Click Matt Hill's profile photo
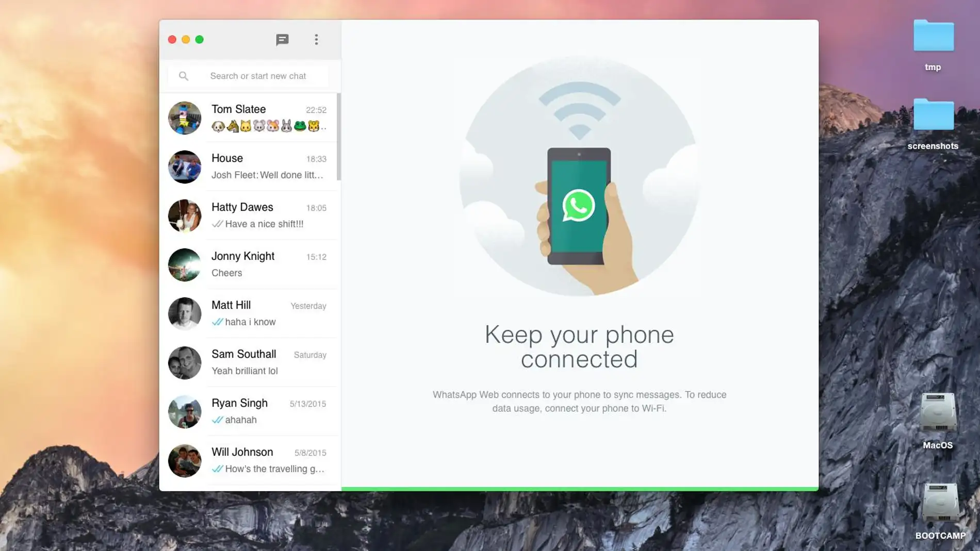 185,314
